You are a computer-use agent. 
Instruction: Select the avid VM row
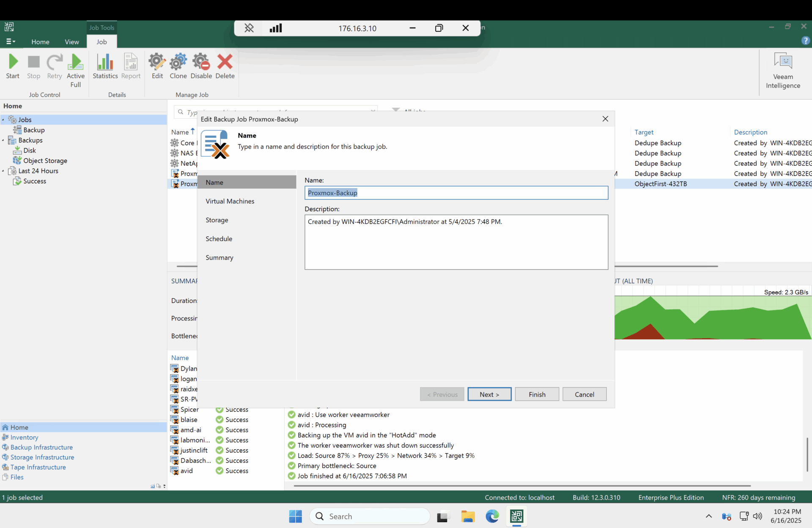[226, 471]
